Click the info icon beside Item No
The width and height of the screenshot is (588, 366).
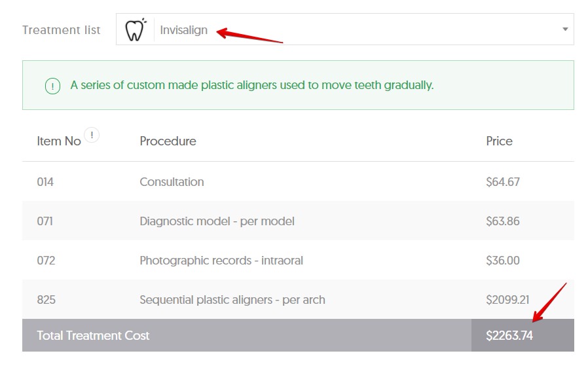tap(92, 136)
